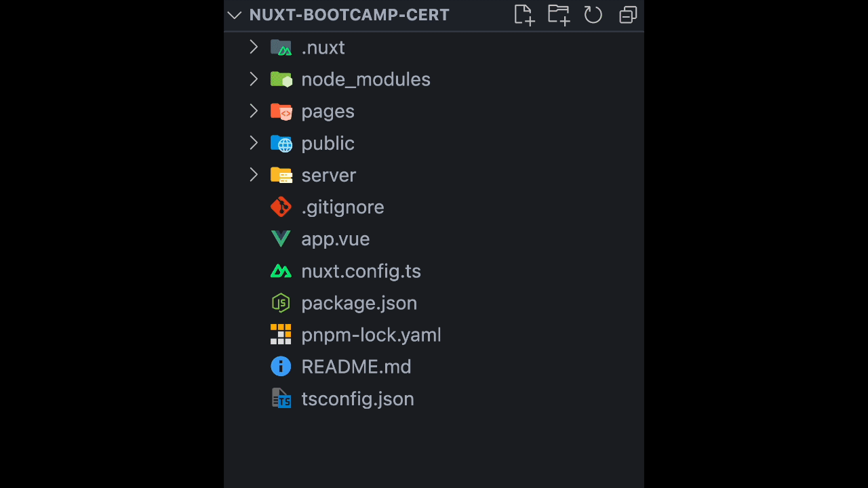Image resolution: width=868 pixels, height=488 pixels.
Task: Expand the public folder chevron
Action: [254, 142]
